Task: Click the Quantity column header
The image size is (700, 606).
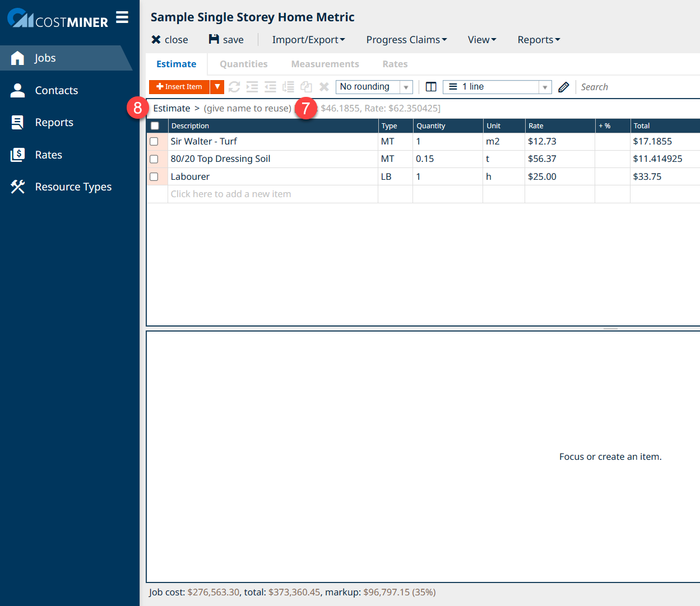Action: point(448,126)
